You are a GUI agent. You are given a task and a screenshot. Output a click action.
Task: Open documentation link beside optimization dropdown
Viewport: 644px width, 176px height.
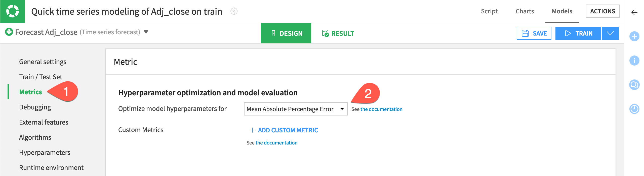(381, 109)
